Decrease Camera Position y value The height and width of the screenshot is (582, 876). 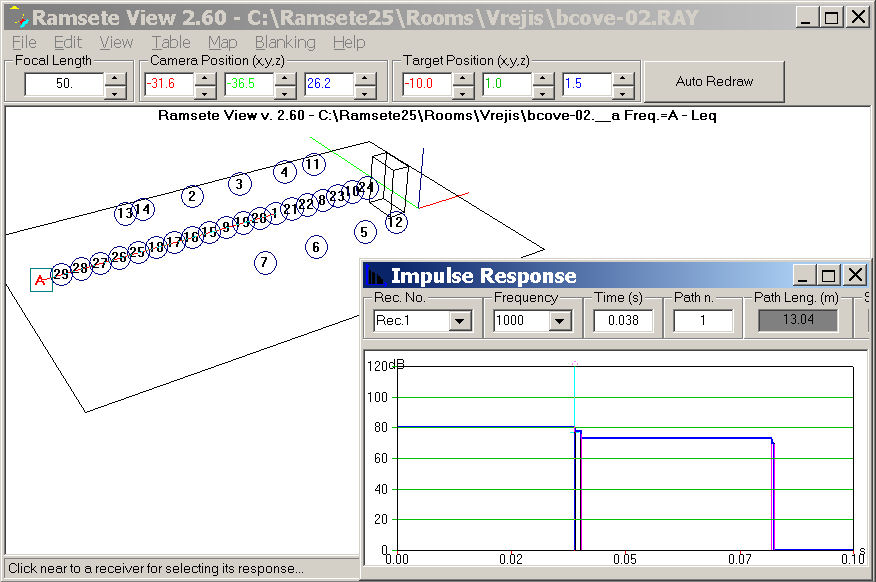[285, 91]
